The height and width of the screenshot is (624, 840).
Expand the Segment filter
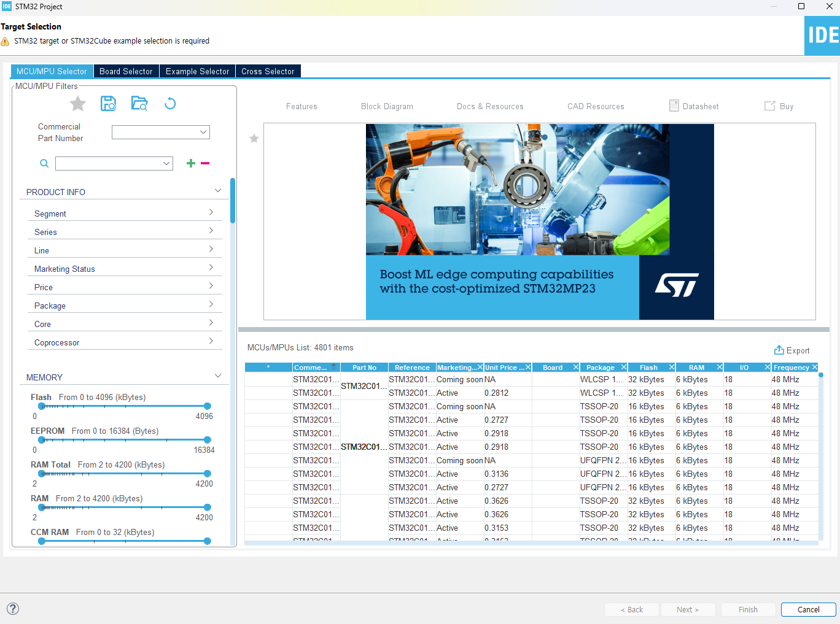coord(211,212)
